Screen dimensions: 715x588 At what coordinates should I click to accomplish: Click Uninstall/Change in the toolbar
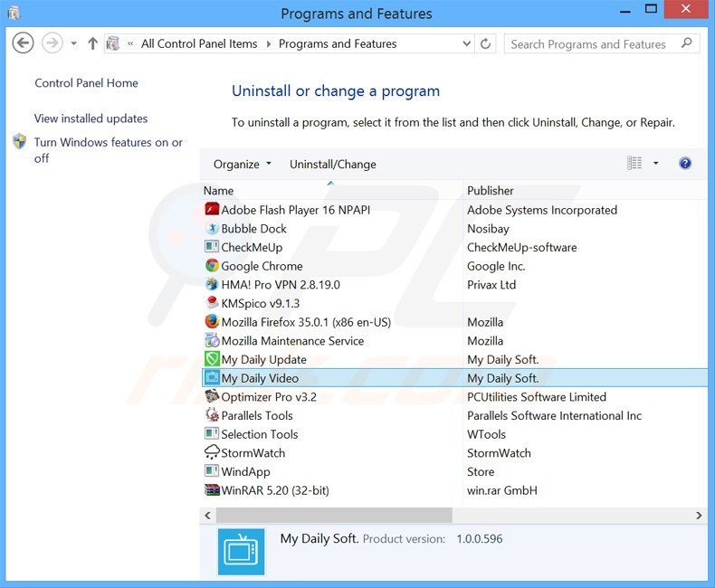(x=333, y=164)
